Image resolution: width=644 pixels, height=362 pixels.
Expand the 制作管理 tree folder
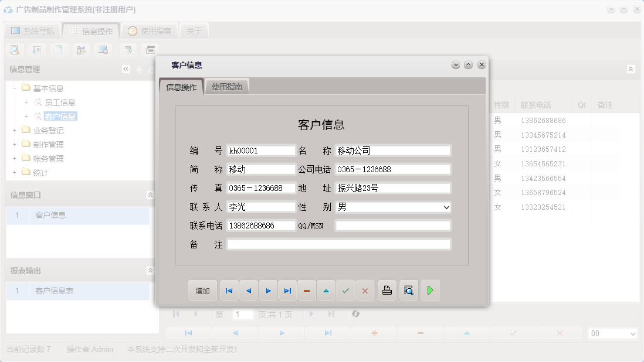click(13, 144)
